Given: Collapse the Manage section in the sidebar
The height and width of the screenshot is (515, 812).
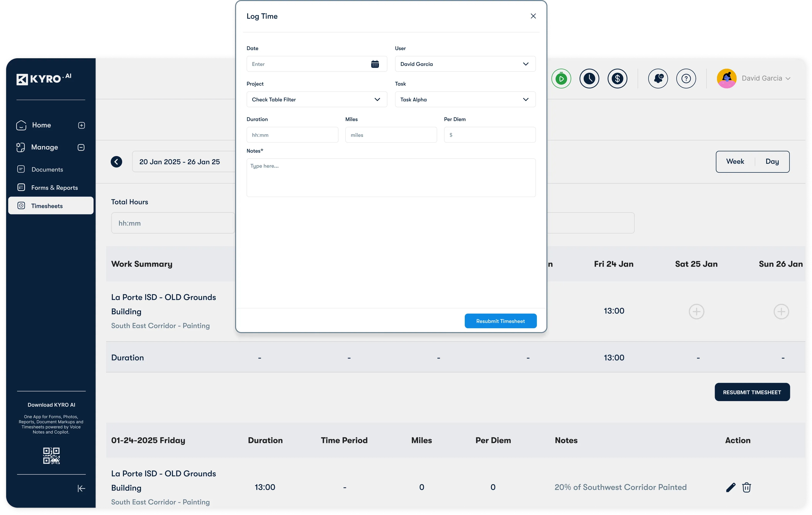Looking at the screenshot, I should point(81,147).
